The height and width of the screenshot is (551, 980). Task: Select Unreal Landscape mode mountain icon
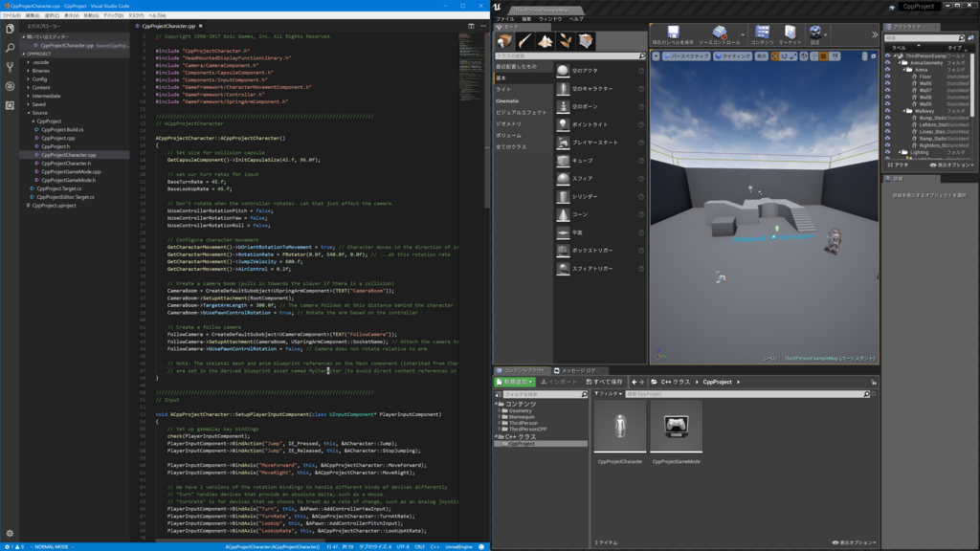click(545, 41)
